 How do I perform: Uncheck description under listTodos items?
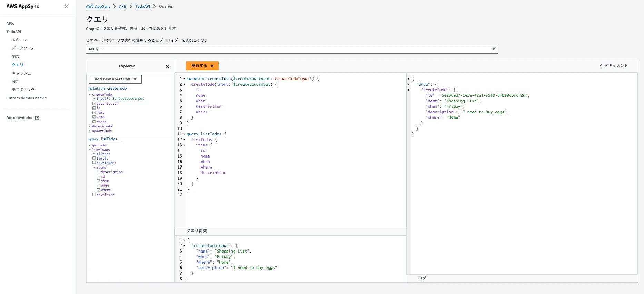(98, 172)
